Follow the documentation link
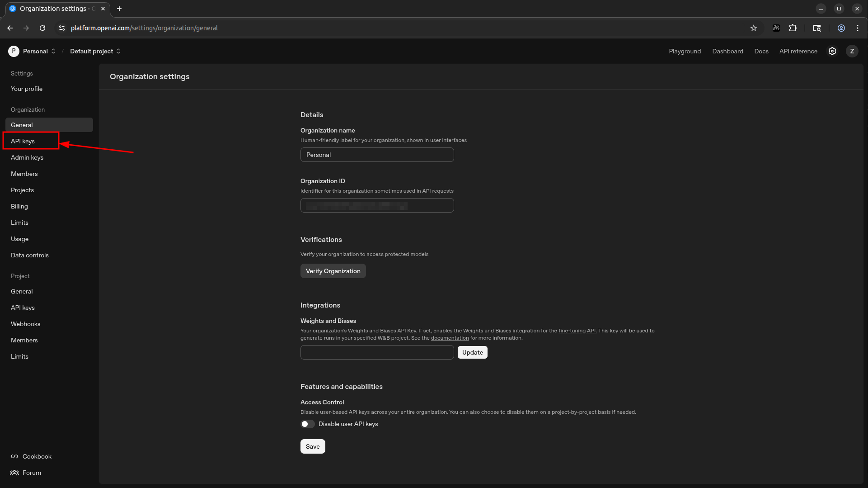The image size is (868, 488). tap(450, 338)
